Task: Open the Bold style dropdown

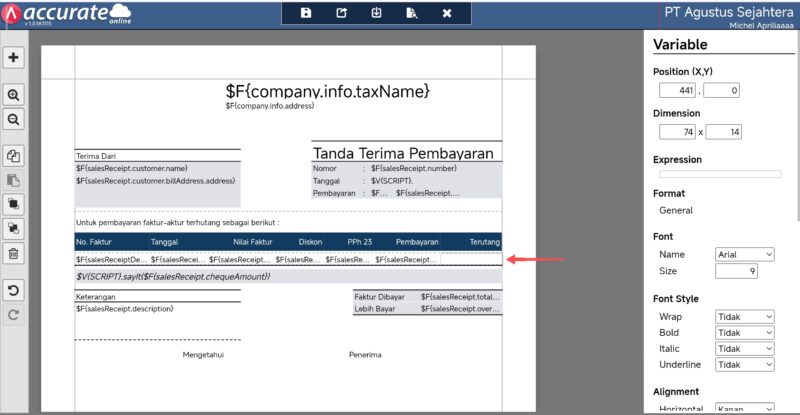Action: 745,333
